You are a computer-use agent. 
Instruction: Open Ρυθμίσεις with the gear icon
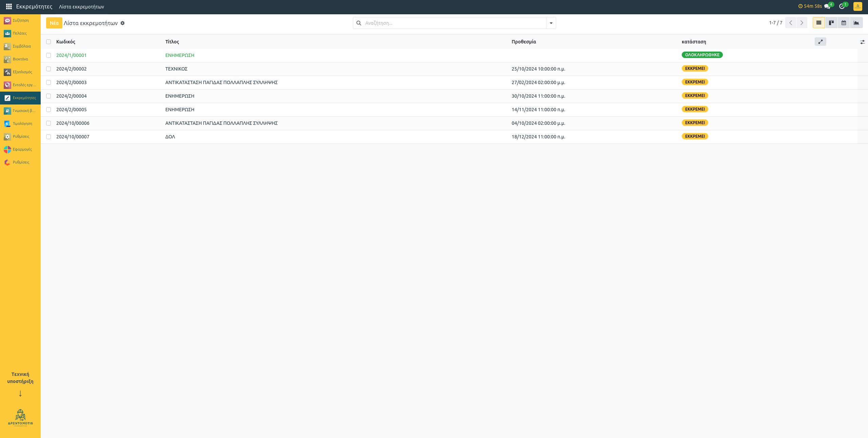[x=20, y=136]
